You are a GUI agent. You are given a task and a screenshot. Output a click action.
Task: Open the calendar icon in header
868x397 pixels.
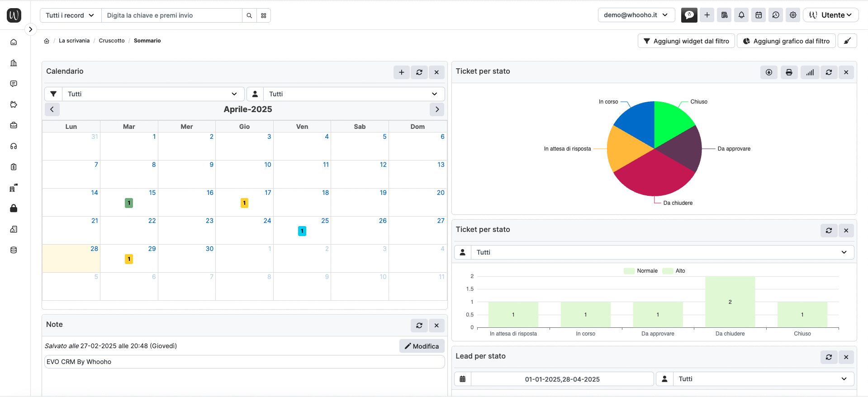[x=759, y=15]
